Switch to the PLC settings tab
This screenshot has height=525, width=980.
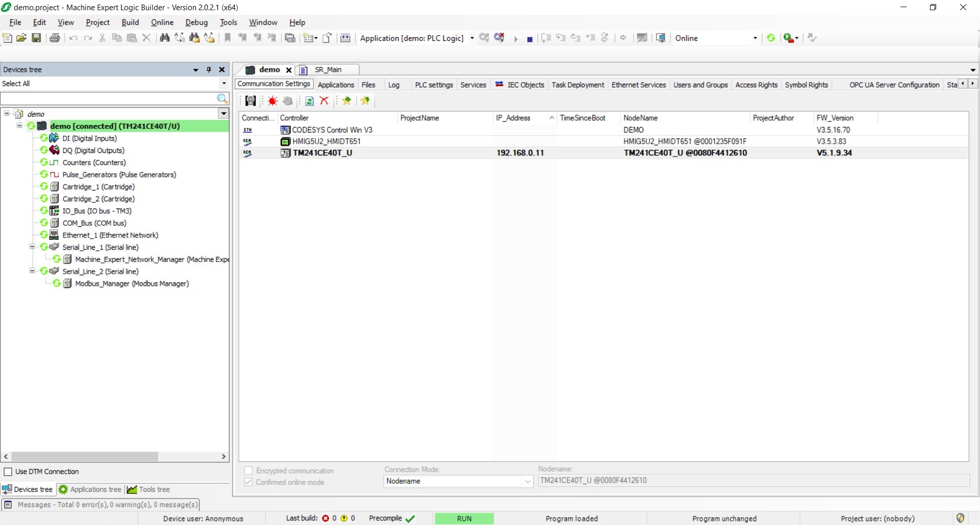(x=434, y=85)
